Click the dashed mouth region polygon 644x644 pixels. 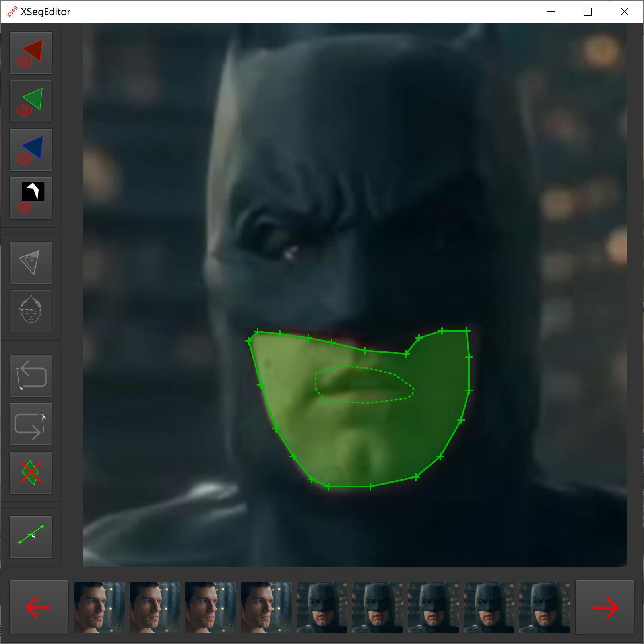click(x=364, y=384)
